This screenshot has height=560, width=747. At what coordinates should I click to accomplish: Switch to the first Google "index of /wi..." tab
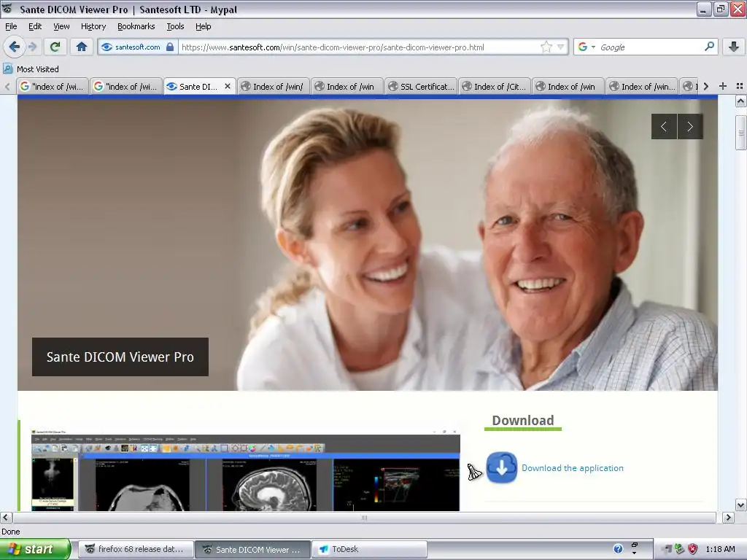(53, 86)
